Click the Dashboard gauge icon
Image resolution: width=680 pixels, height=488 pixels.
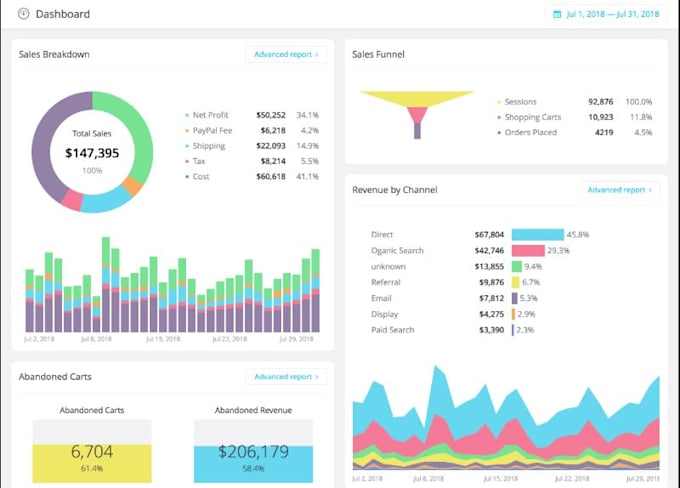(x=23, y=14)
